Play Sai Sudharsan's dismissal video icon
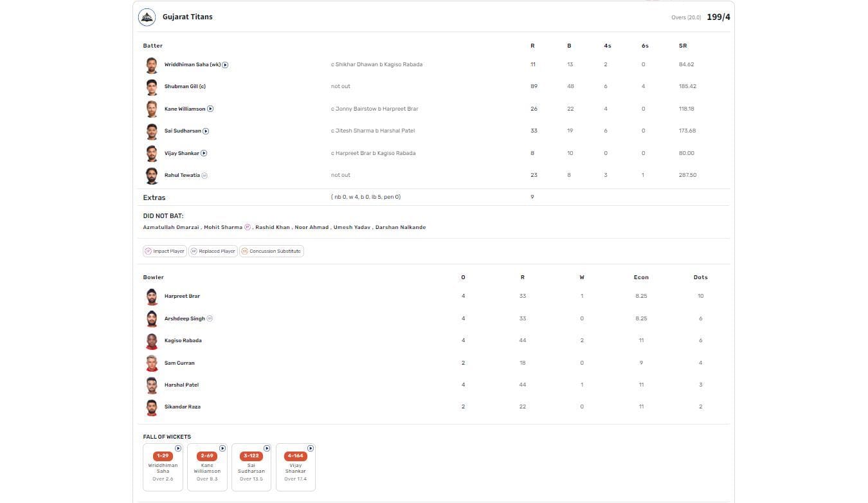The image size is (868, 503). pyautogui.click(x=206, y=131)
